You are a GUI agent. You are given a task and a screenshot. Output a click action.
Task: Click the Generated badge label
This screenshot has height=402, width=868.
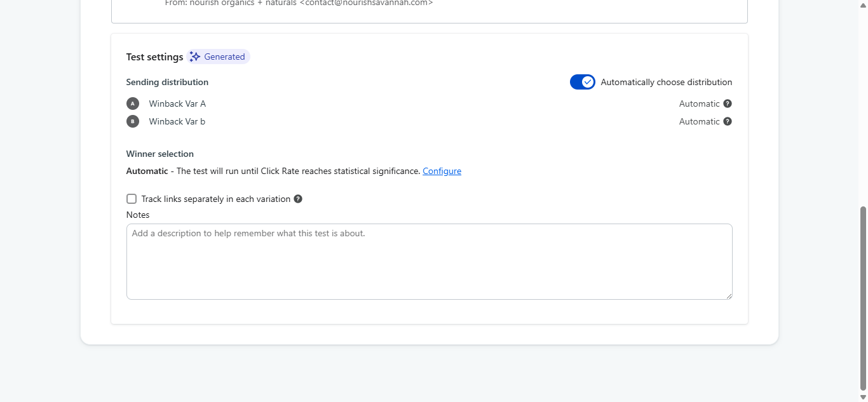pyautogui.click(x=224, y=57)
